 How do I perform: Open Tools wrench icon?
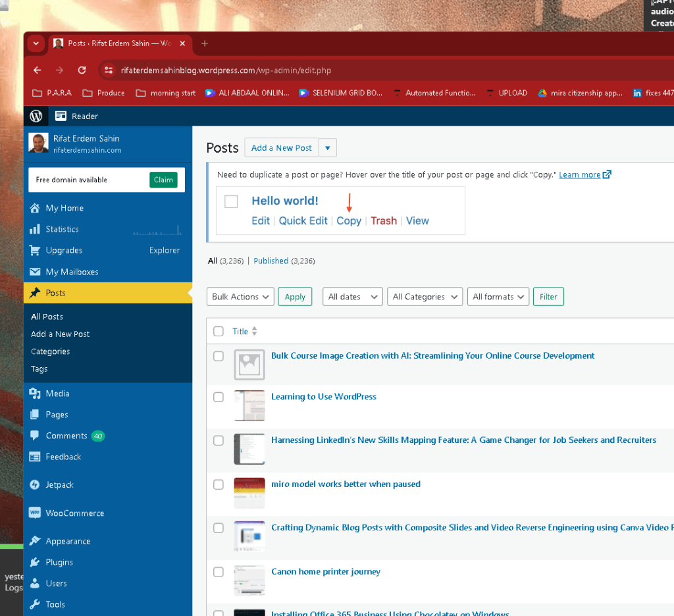(35, 604)
